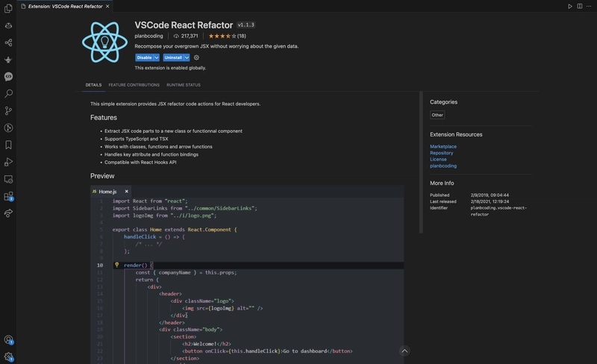Open the Search view magnifier
Screen dimensions: 597x364
pyautogui.click(x=8, y=94)
